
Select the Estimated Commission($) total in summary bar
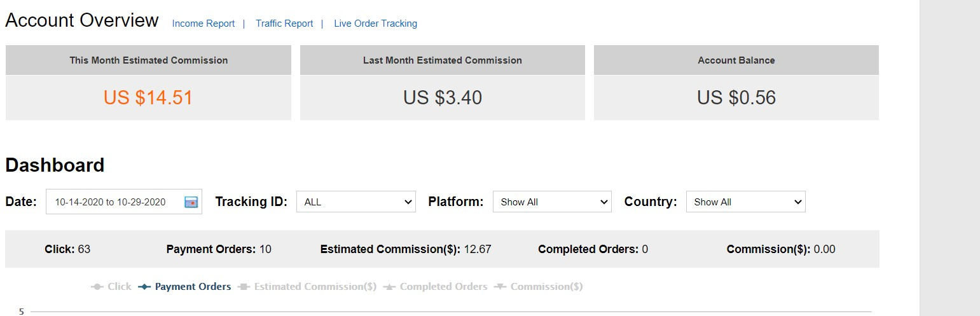pos(478,249)
